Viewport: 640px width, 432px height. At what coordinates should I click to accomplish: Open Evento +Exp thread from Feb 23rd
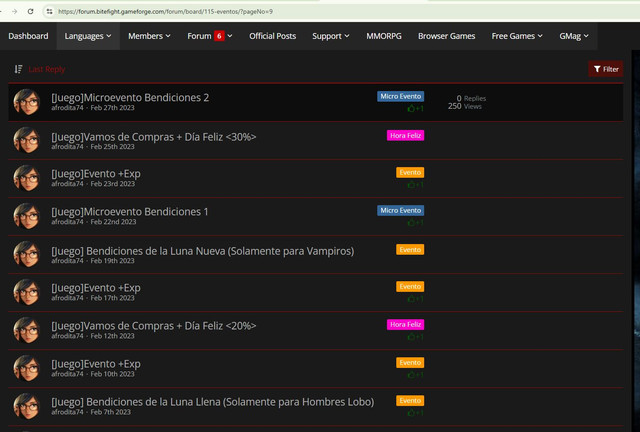[x=96, y=174]
